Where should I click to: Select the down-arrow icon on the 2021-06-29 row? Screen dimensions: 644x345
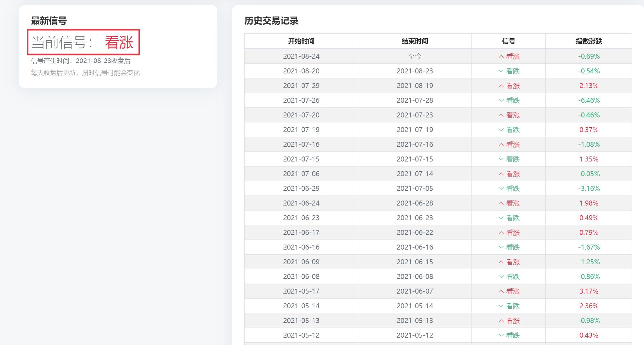500,188
